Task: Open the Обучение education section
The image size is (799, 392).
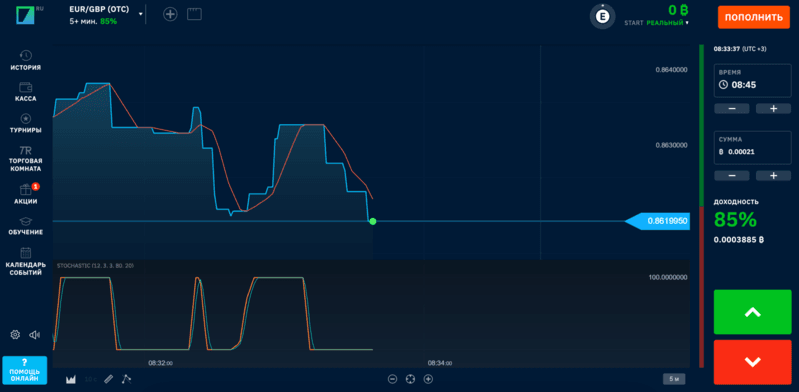Action: pyautogui.click(x=25, y=226)
